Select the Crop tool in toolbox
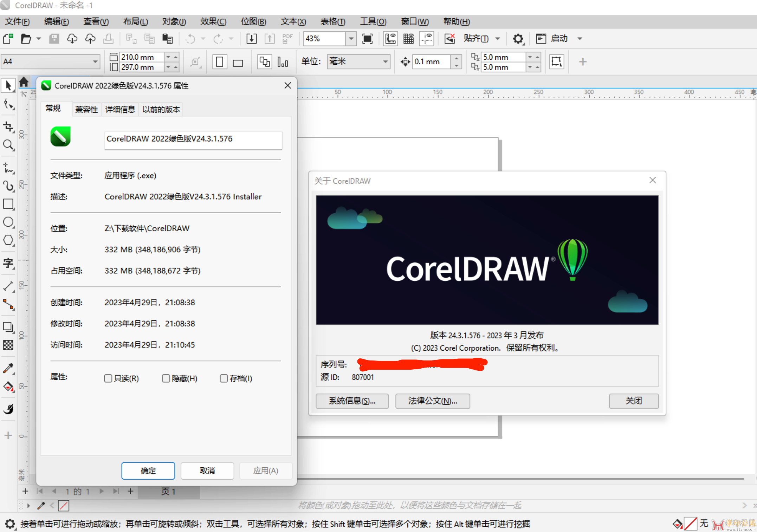The height and width of the screenshot is (532, 757). 8,127
